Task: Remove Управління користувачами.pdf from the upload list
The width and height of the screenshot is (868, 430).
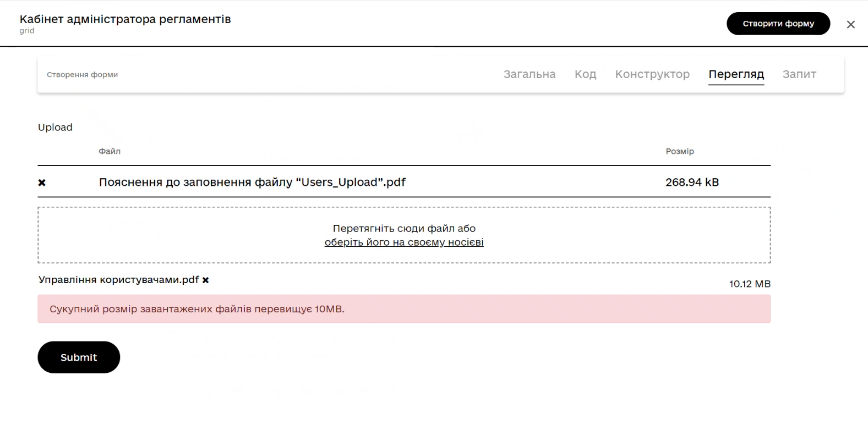Action: point(205,280)
